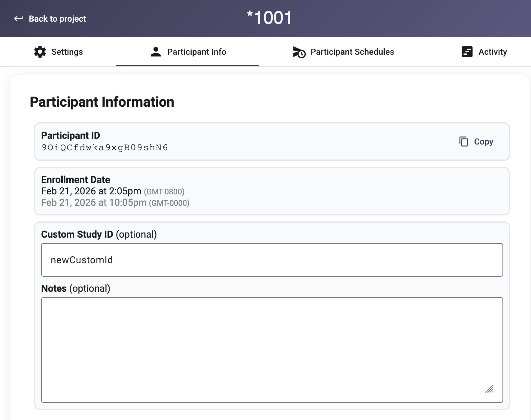The image size is (531, 420).
Task: Return via Back to project link
Action: pos(57,19)
